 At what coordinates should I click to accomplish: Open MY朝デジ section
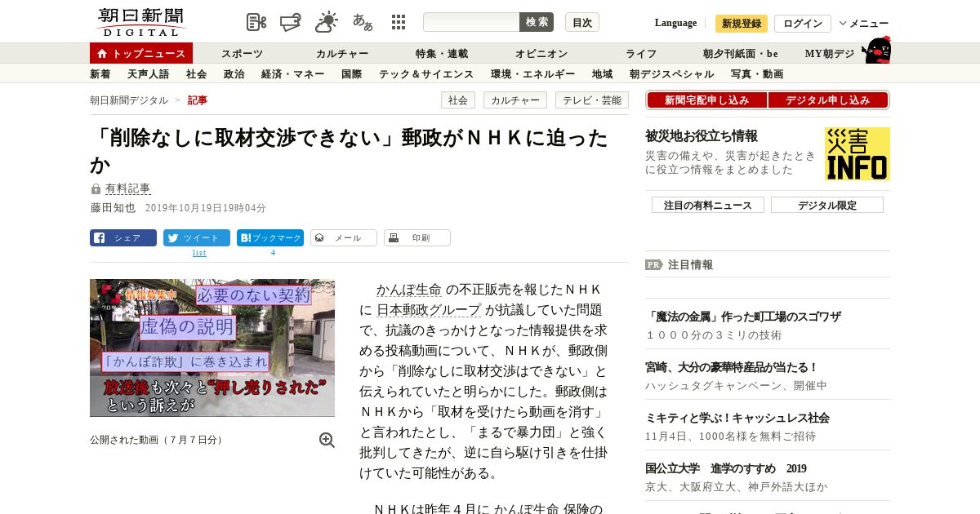830,54
